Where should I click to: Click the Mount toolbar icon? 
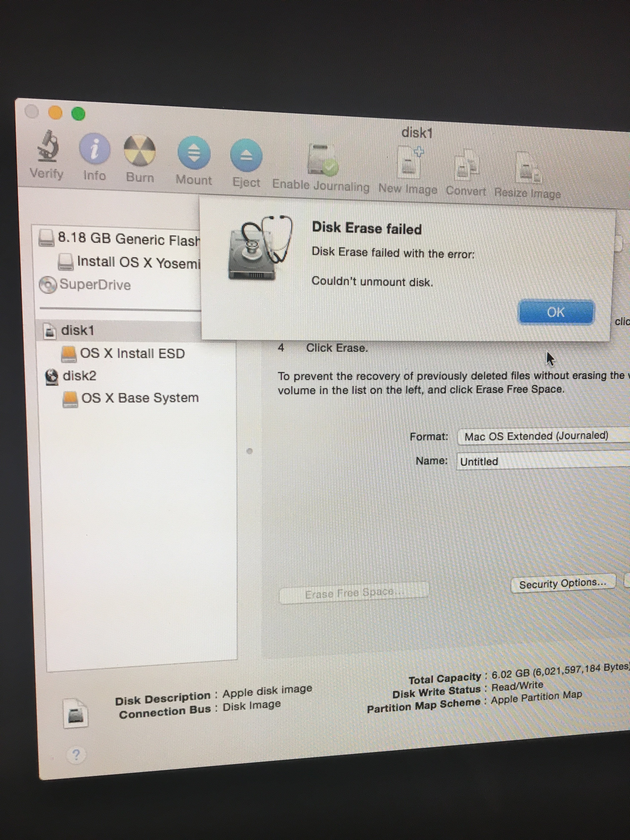pos(194,153)
